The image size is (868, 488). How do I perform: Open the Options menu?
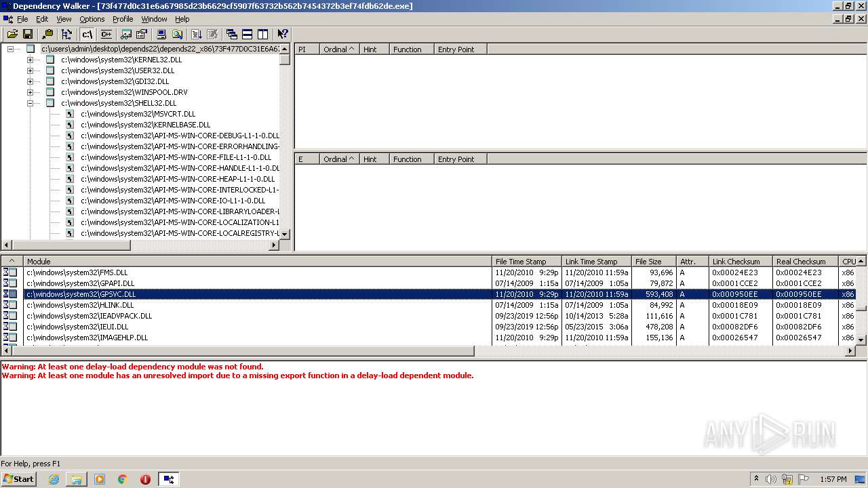(92, 19)
